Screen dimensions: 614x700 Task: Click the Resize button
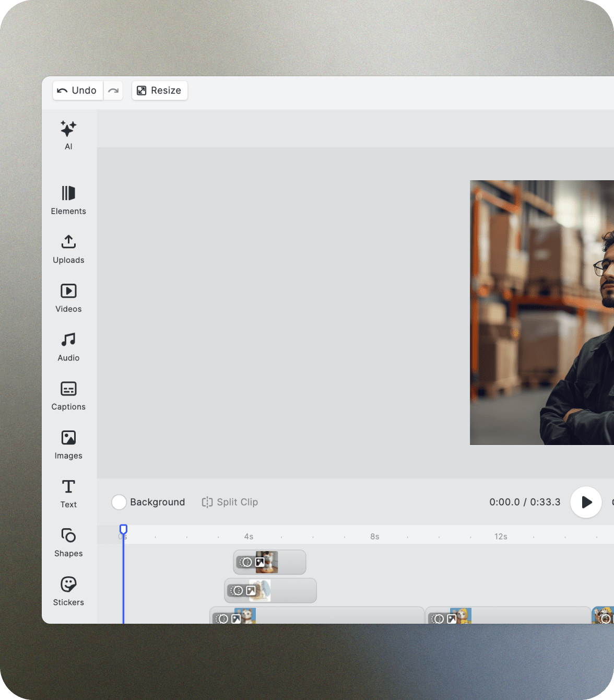pos(159,90)
